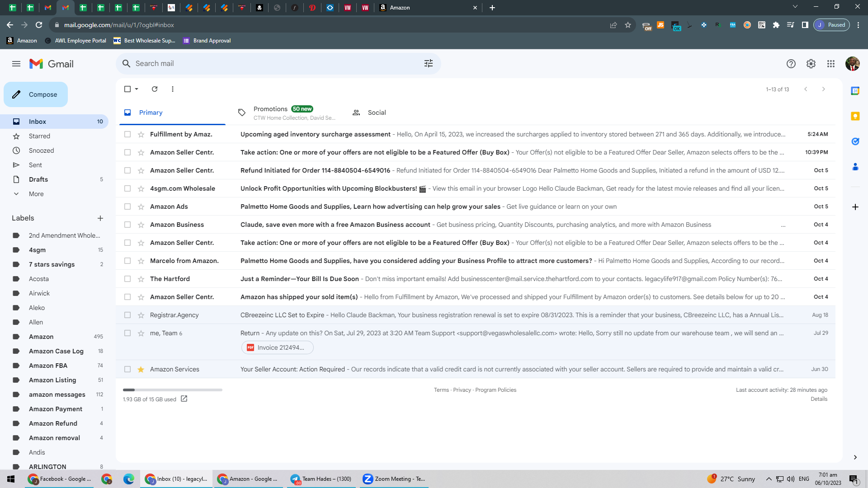The height and width of the screenshot is (488, 868).
Task: Open the Gmail support help icon
Action: pyautogui.click(x=791, y=64)
